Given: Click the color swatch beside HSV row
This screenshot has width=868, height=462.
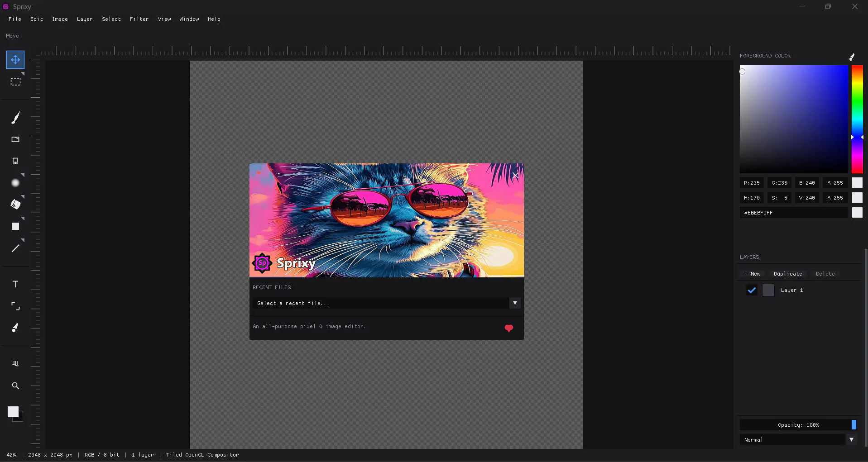Looking at the screenshot, I should (x=857, y=198).
